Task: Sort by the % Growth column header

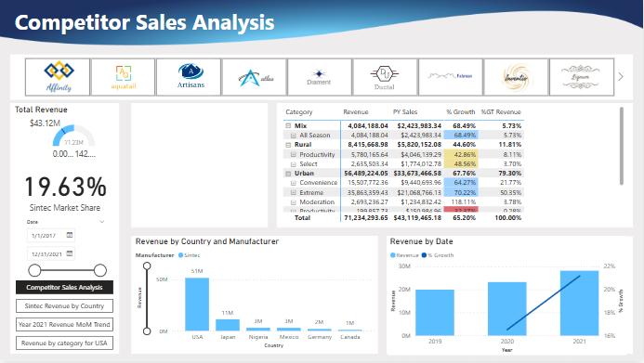Action: [460, 112]
